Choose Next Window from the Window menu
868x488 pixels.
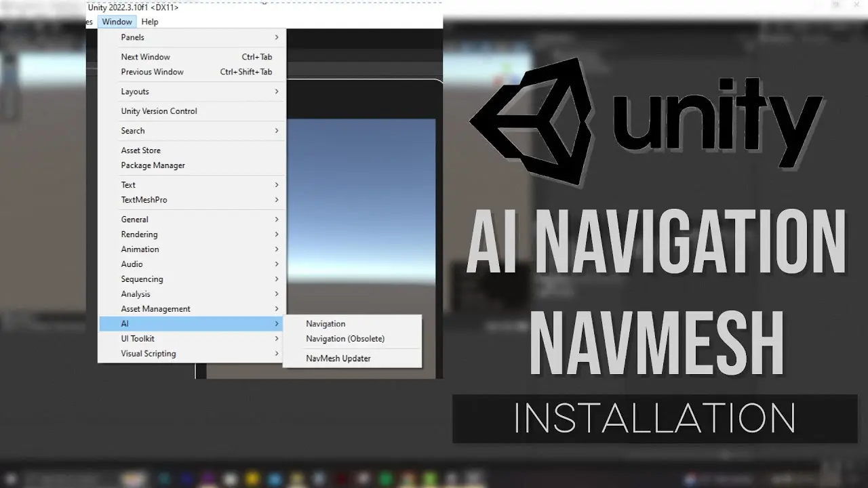click(x=192, y=57)
